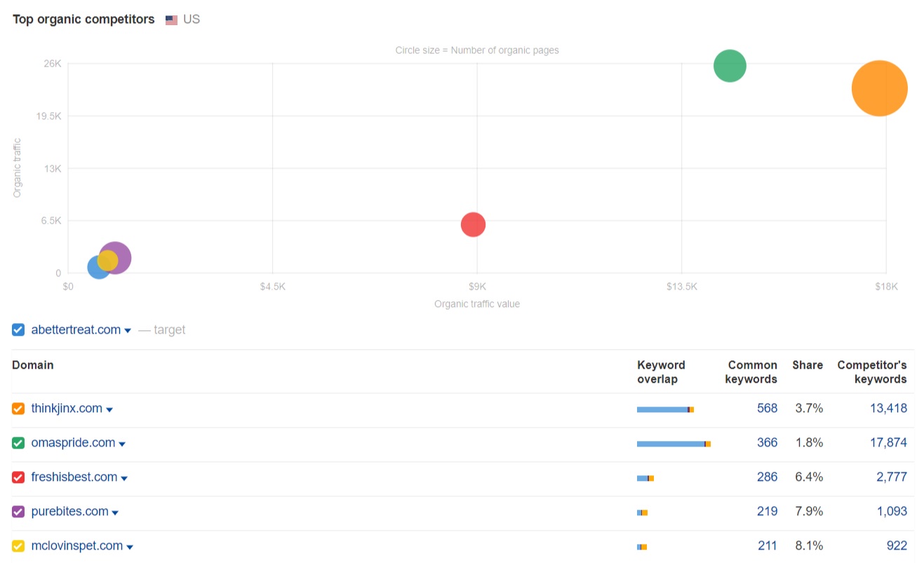Click common keywords count 286 for freshisbest
The height and width of the screenshot is (563, 924).
pyautogui.click(x=767, y=477)
